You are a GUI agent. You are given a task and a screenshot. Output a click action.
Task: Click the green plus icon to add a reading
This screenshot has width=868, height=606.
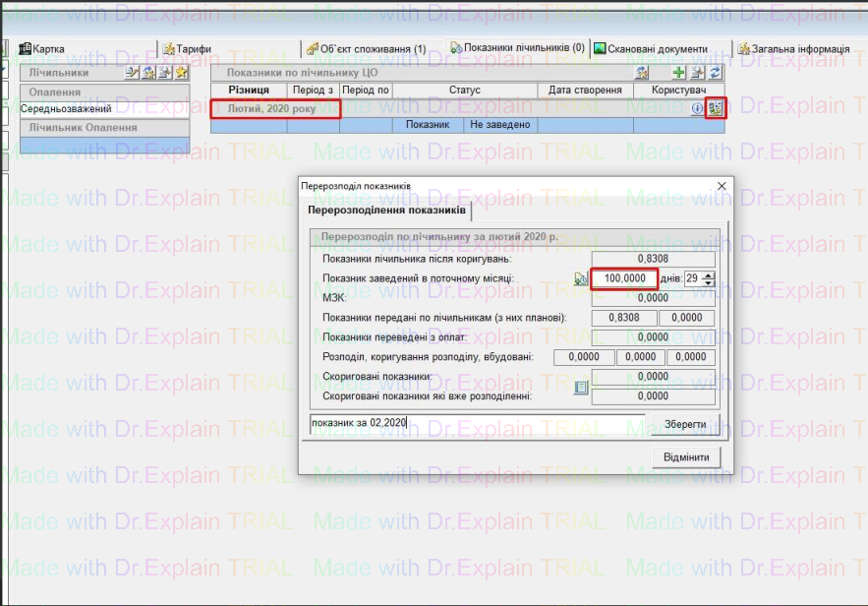678,73
